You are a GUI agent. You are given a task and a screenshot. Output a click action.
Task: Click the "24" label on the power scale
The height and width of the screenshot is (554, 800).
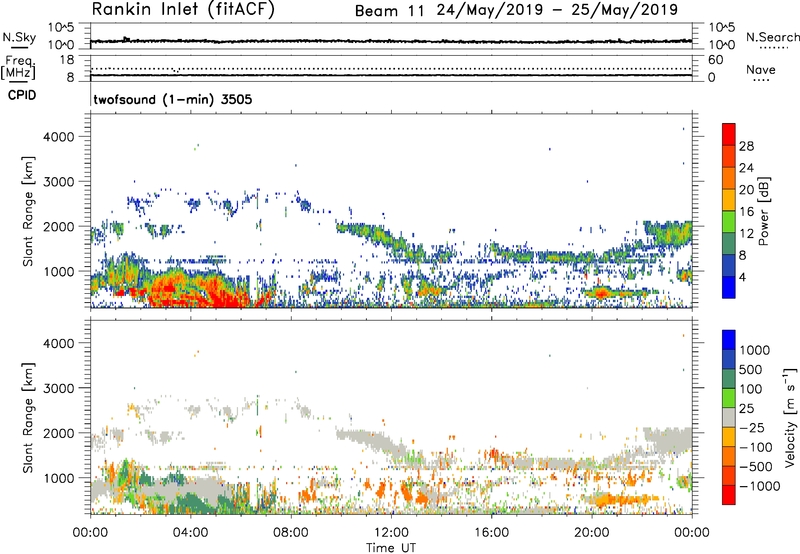click(x=746, y=168)
